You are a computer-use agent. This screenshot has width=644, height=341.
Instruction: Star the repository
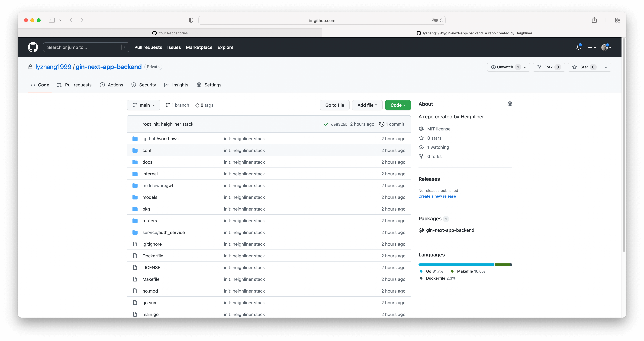pos(584,67)
